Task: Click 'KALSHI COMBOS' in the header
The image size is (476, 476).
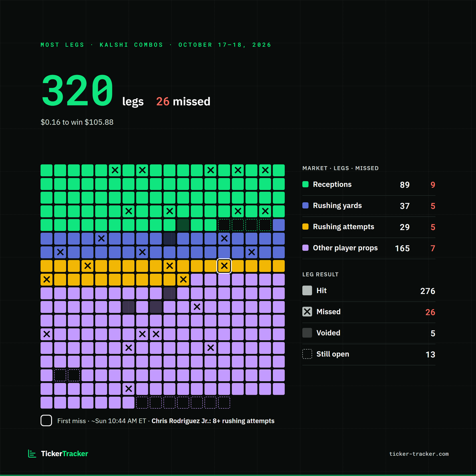Action: [x=131, y=45]
